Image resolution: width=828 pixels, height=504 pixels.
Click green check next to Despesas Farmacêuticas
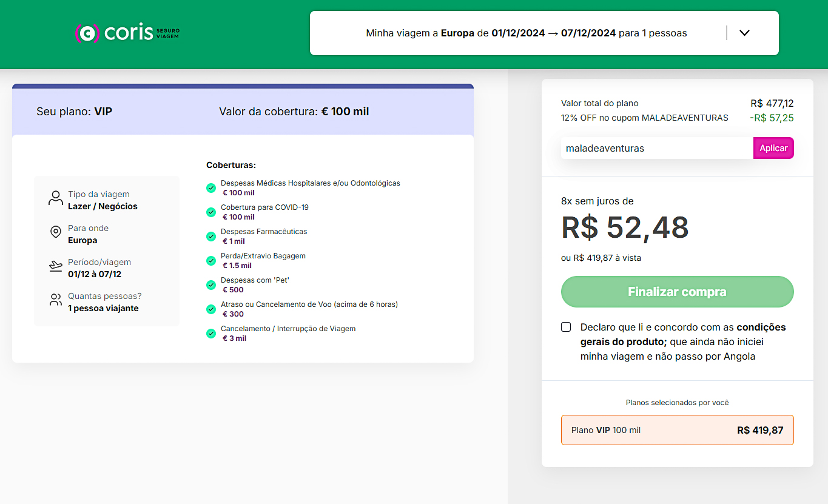[211, 237]
